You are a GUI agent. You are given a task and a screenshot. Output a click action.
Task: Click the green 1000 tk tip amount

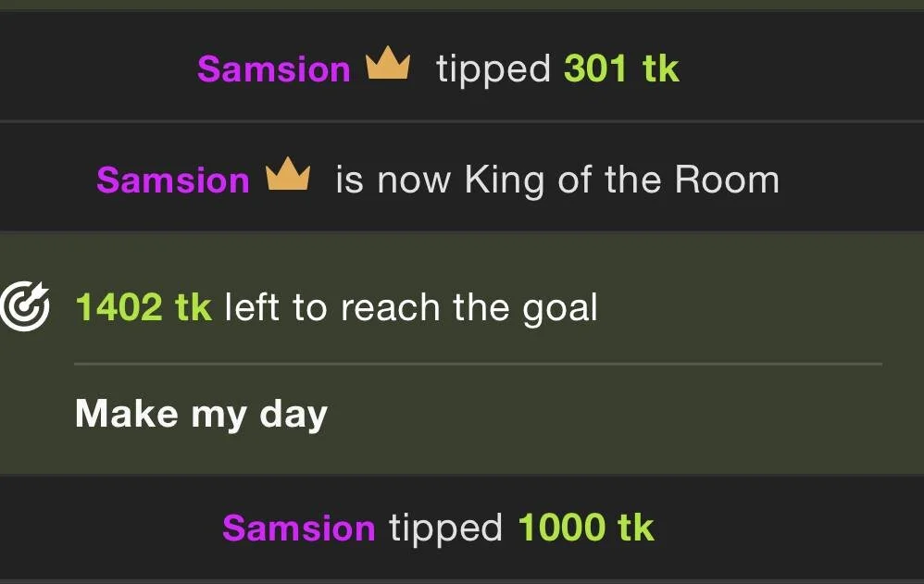click(x=585, y=528)
